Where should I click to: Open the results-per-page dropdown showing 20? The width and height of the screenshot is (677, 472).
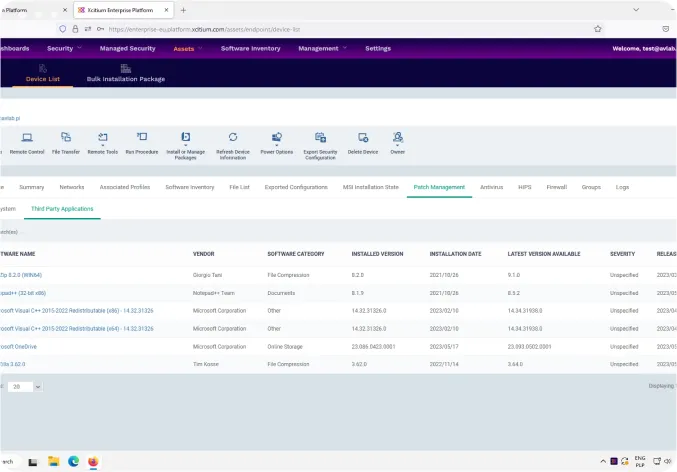click(25, 386)
